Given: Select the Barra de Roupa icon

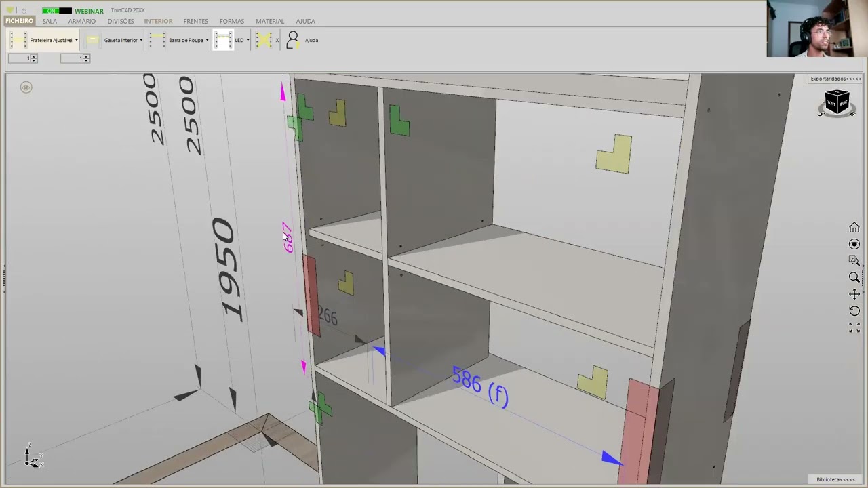Looking at the screenshot, I should [157, 40].
